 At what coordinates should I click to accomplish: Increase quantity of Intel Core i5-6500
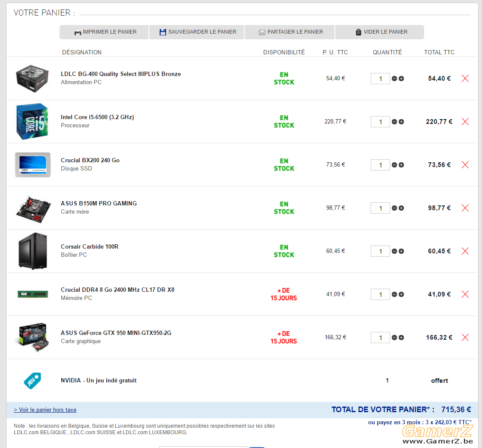coord(401,122)
